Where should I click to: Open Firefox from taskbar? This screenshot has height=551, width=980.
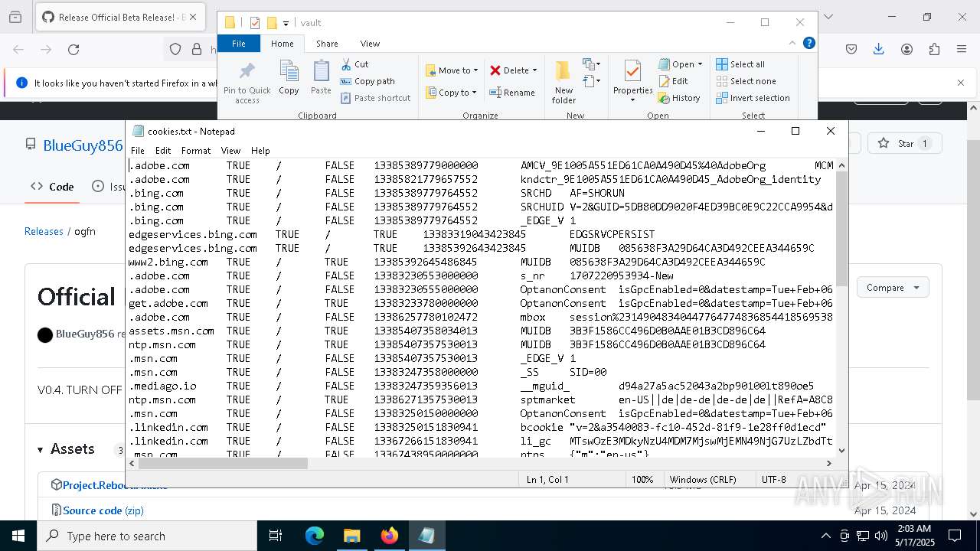[390, 536]
